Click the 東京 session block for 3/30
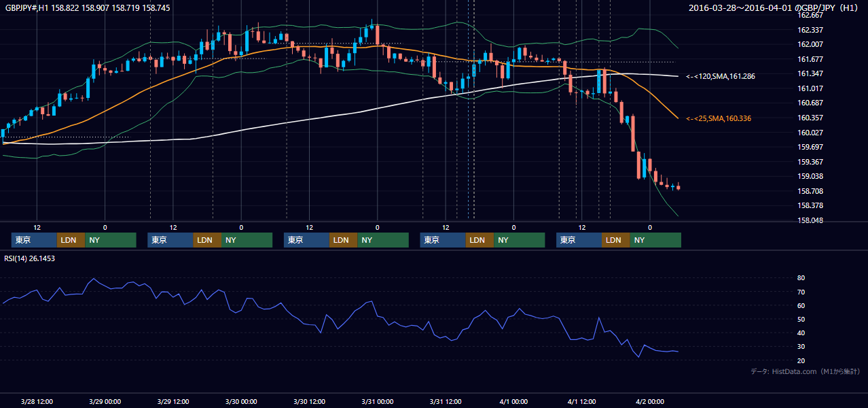The width and height of the screenshot is (868, 408). pos(306,240)
